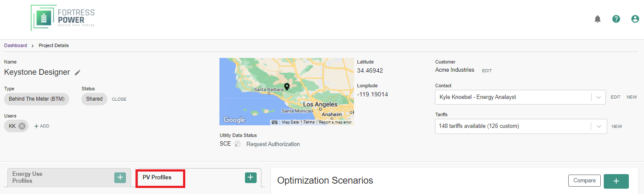Click Add to add a user
The width and height of the screenshot is (644, 194).
click(x=42, y=126)
